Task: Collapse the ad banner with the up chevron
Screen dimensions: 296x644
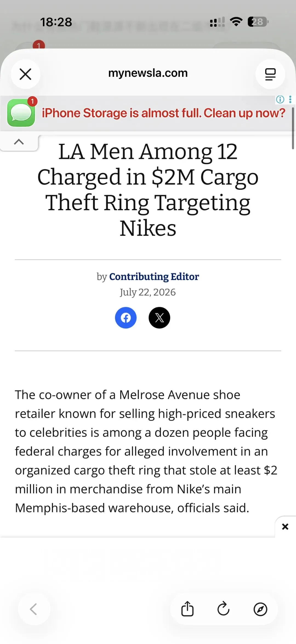Action: tap(19, 142)
